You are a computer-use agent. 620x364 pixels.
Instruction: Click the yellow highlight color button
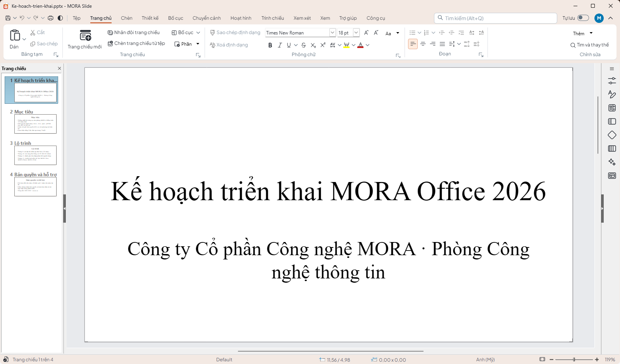(346, 45)
